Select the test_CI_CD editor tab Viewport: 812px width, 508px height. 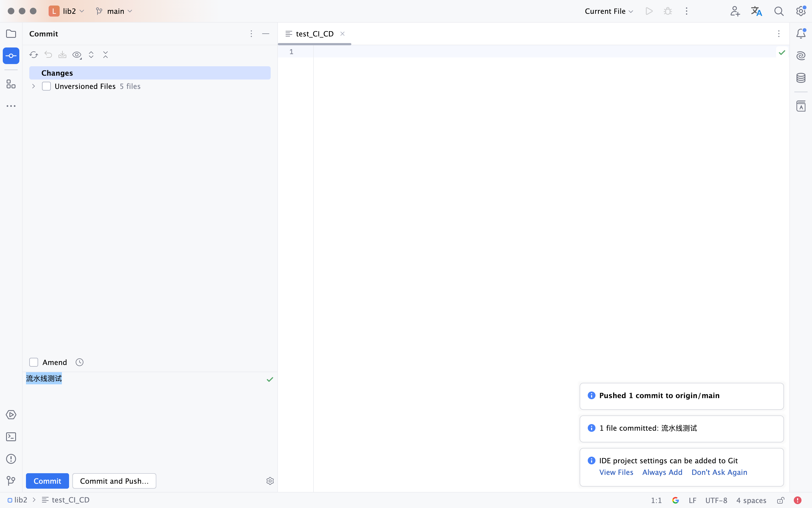point(315,34)
